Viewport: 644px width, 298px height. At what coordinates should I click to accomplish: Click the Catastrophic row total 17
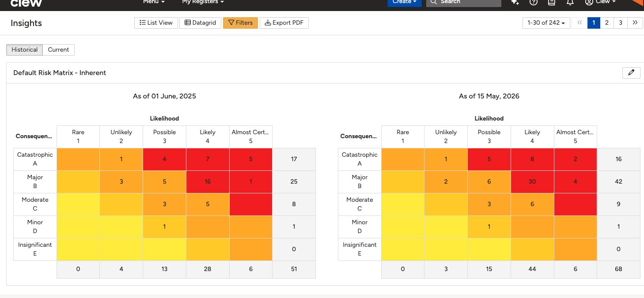tap(294, 159)
